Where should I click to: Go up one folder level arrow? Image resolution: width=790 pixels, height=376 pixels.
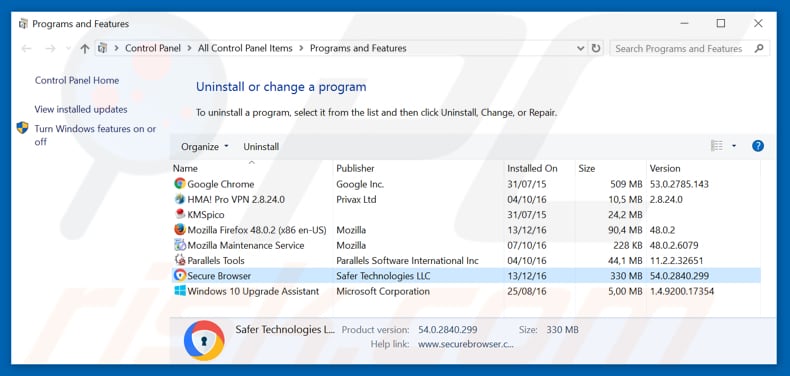[85, 48]
